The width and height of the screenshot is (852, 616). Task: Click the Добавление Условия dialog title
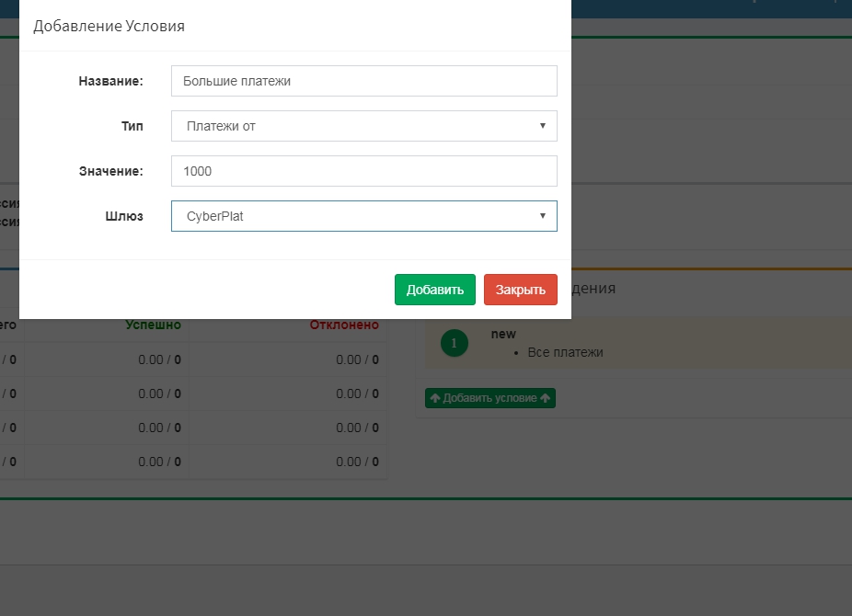tap(109, 26)
